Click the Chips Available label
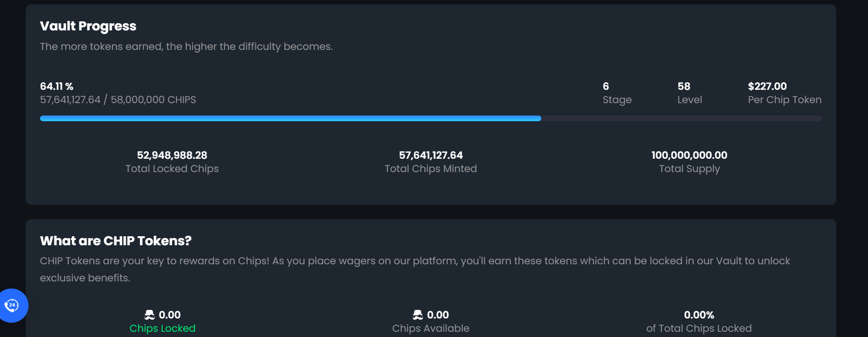This screenshot has height=337, width=868. click(430, 328)
